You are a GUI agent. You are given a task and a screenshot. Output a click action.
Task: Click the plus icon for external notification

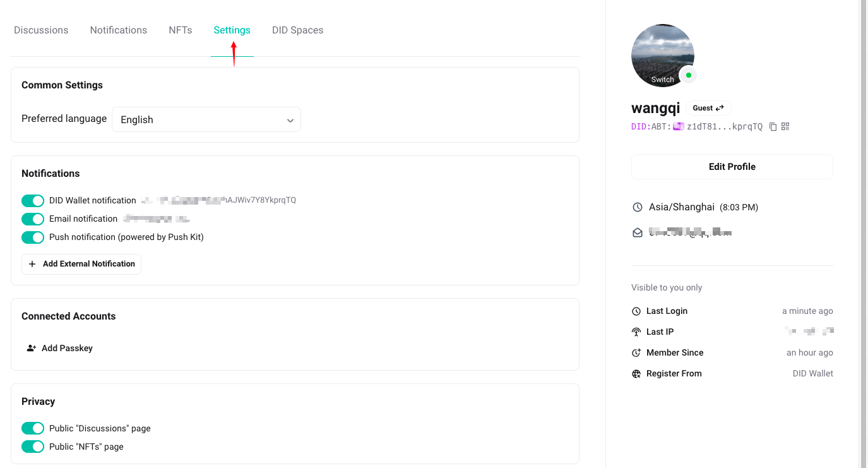(x=32, y=264)
